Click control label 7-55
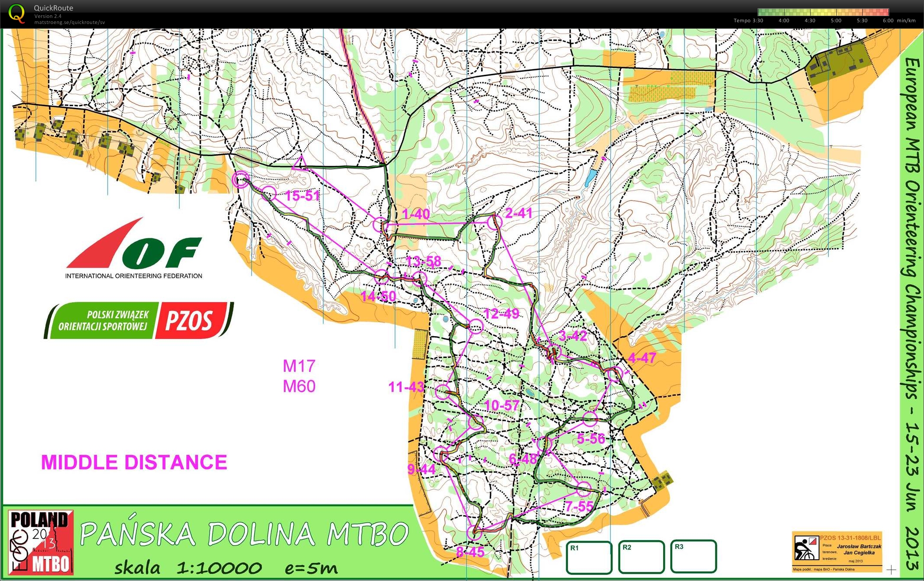The height and width of the screenshot is (581, 924). coord(579,506)
